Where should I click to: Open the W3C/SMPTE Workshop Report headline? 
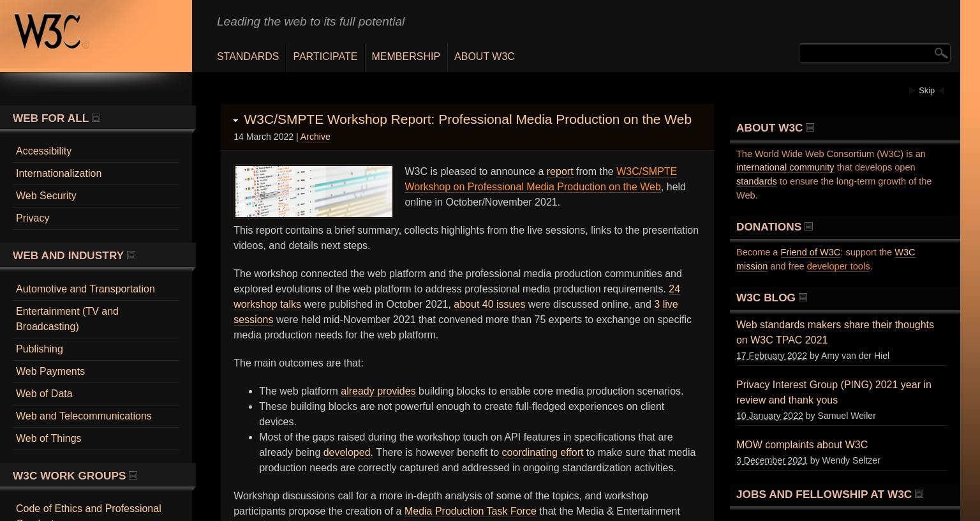(468, 119)
